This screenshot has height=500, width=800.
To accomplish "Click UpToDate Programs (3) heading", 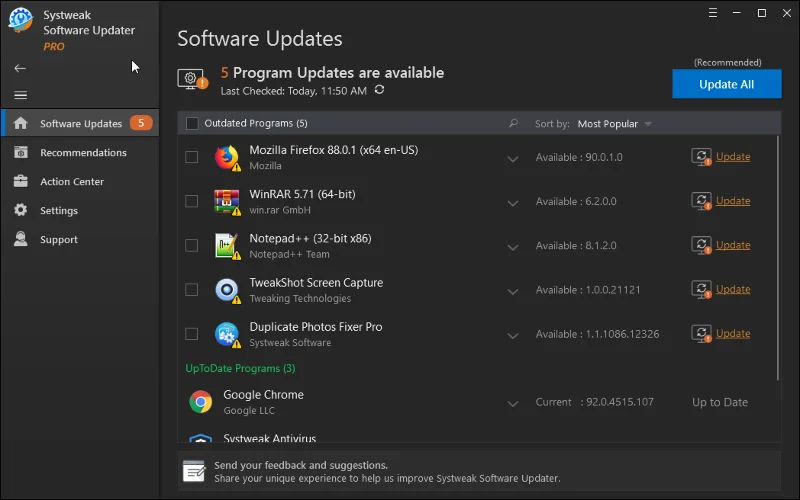I will pyautogui.click(x=240, y=368).
